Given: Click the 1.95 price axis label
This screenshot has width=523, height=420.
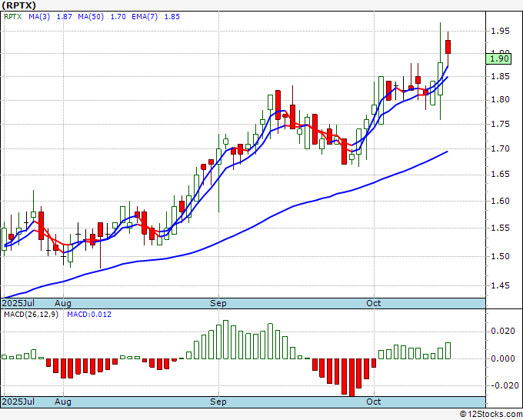Looking at the screenshot, I should 501,31.
